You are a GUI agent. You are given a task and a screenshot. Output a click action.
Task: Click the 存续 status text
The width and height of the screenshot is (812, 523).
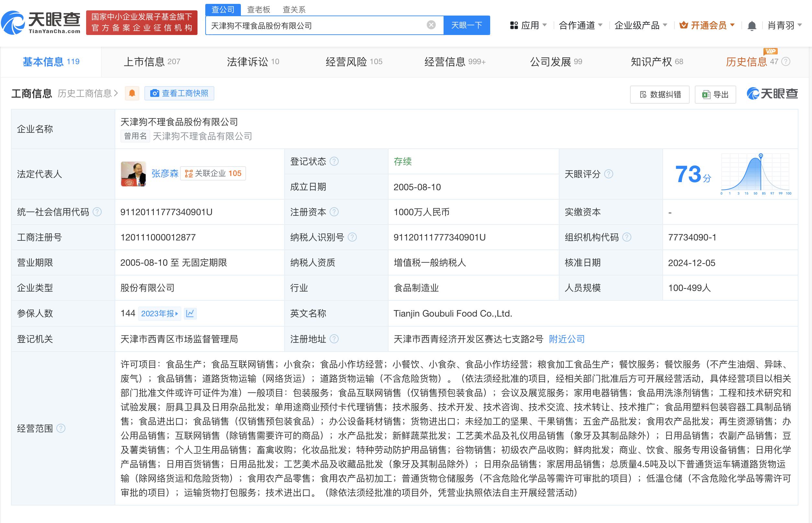point(402,161)
